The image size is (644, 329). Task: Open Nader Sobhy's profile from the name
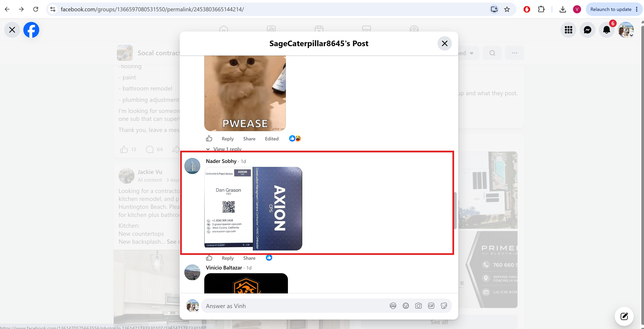(x=221, y=161)
